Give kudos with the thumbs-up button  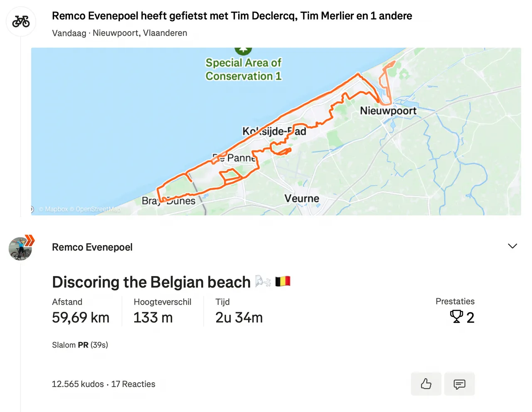click(x=426, y=384)
